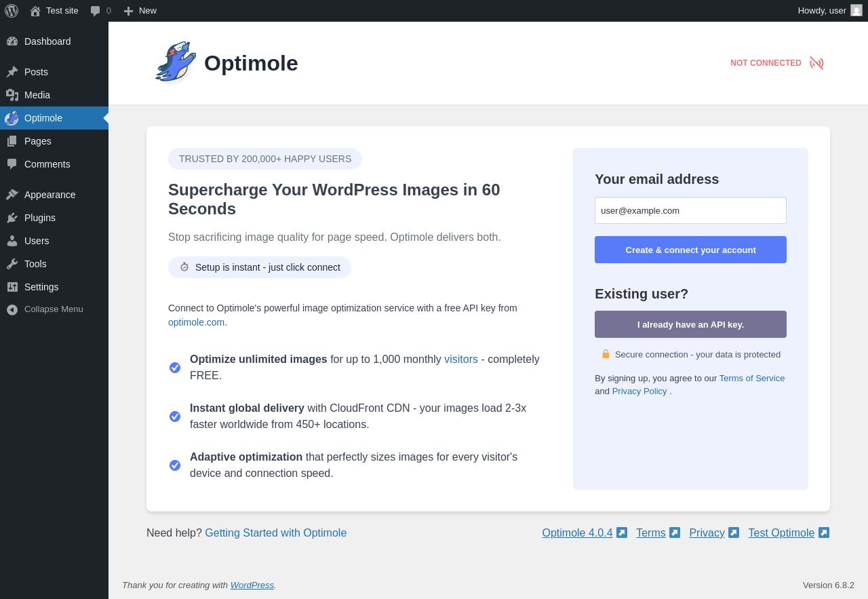Click the email address input field
The height and width of the screenshot is (599, 868).
pos(690,210)
